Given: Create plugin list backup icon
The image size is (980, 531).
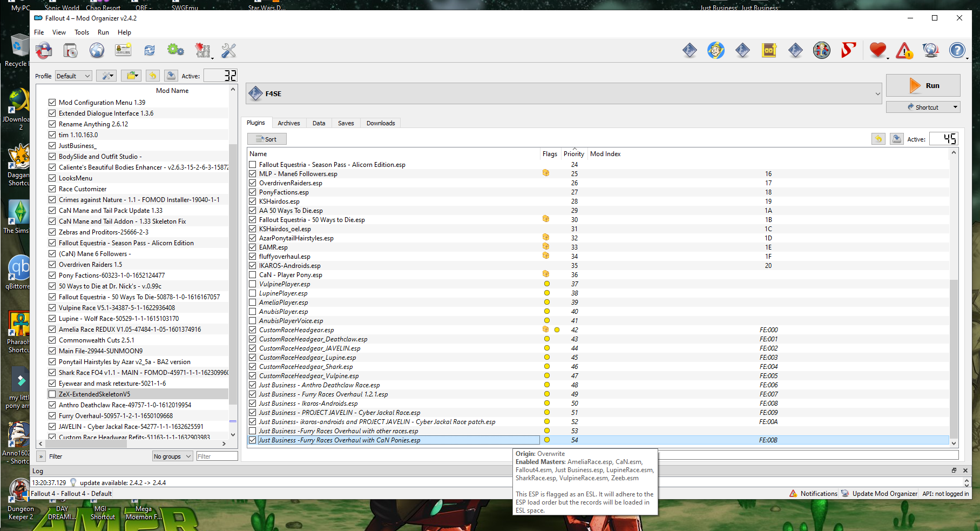Looking at the screenshot, I should coord(897,139).
